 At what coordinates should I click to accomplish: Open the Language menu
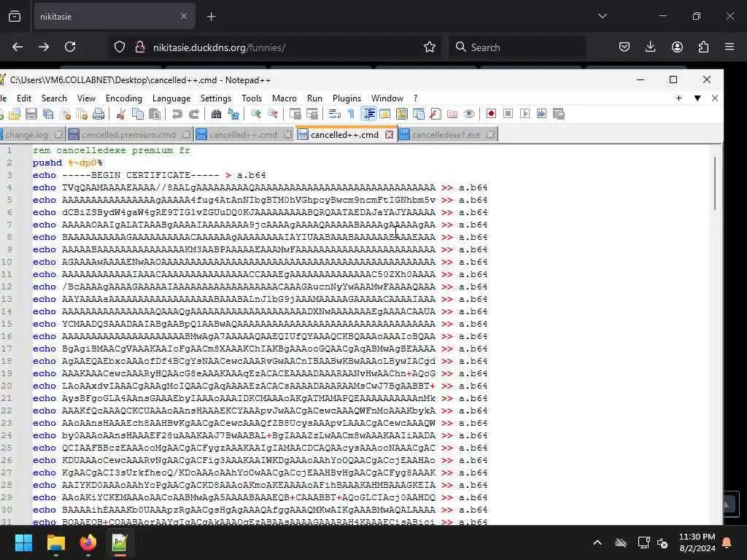(x=171, y=98)
